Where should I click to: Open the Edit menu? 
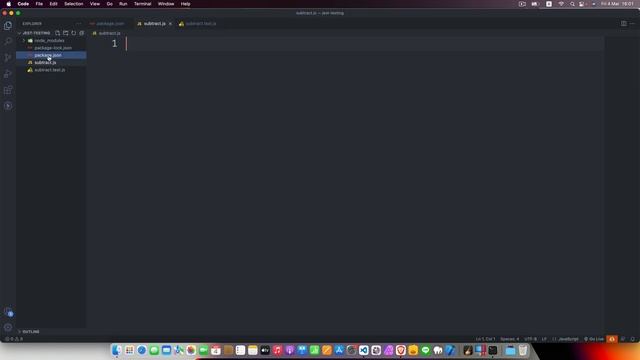[x=53, y=4]
